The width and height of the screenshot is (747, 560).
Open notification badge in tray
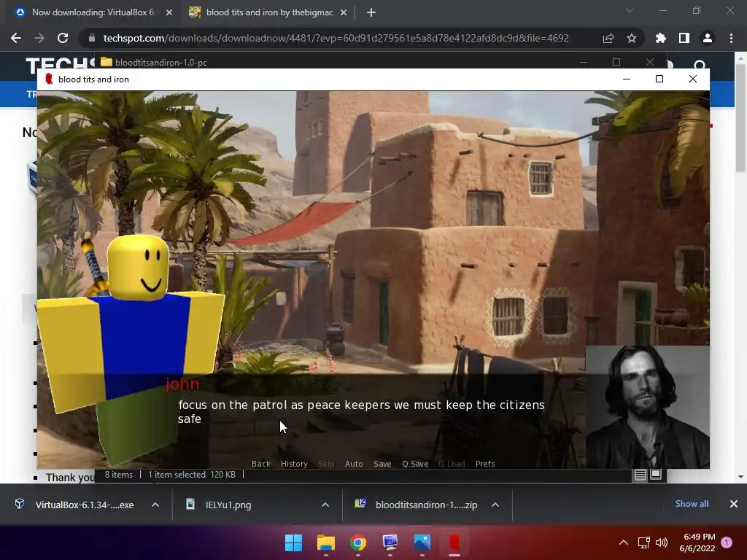(x=727, y=542)
